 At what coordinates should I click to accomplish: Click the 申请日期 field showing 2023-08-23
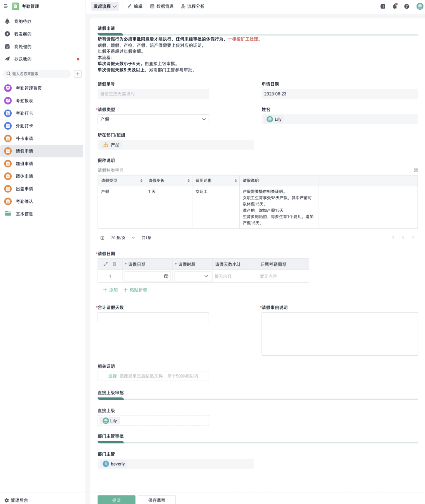tap(340, 94)
